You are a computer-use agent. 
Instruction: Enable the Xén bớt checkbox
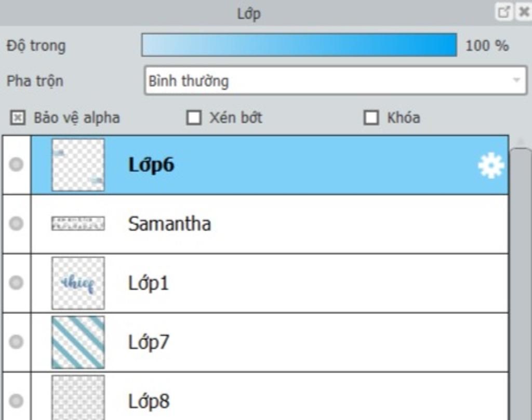pos(194,118)
